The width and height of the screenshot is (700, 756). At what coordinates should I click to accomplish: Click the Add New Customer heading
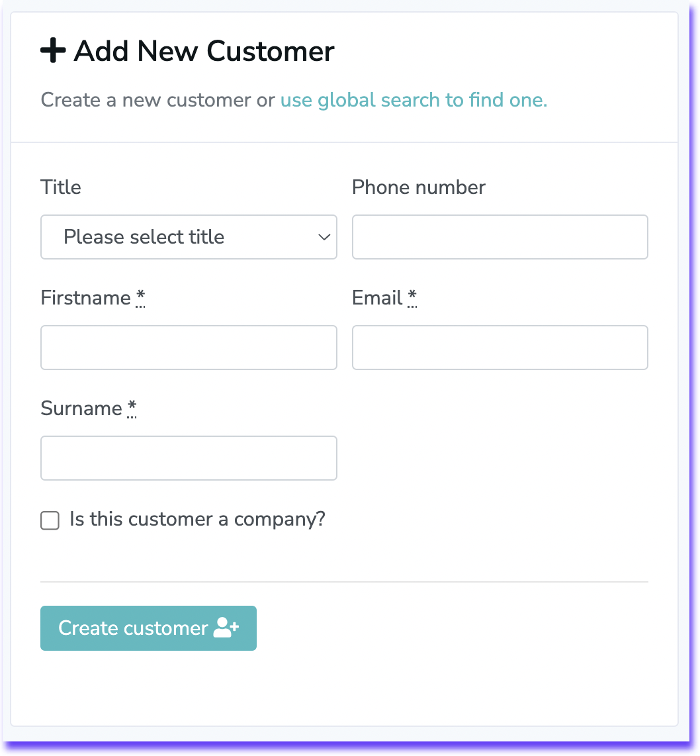coord(204,50)
